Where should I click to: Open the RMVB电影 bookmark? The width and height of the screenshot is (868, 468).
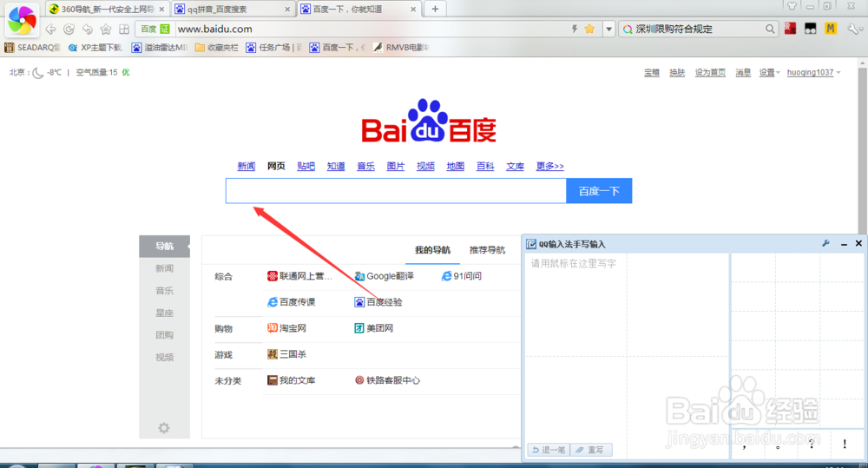401,48
